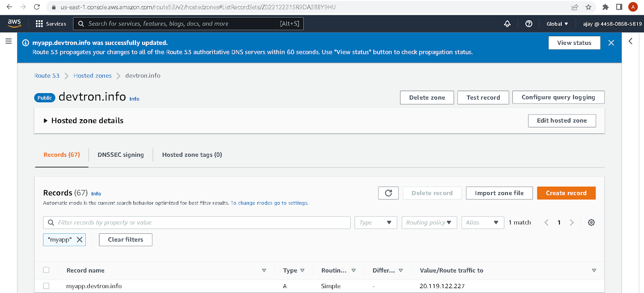
Task: Click the myapp.devtron.info record name
Action: coord(94,286)
